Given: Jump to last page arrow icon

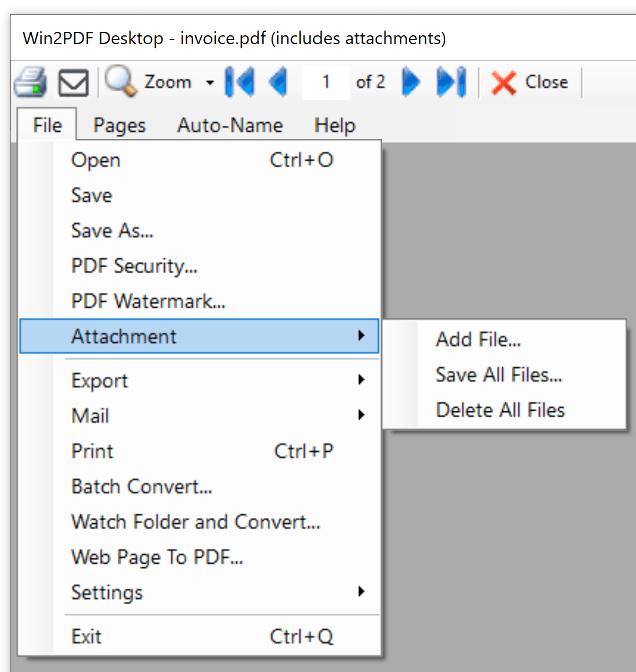Looking at the screenshot, I should tap(451, 81).
